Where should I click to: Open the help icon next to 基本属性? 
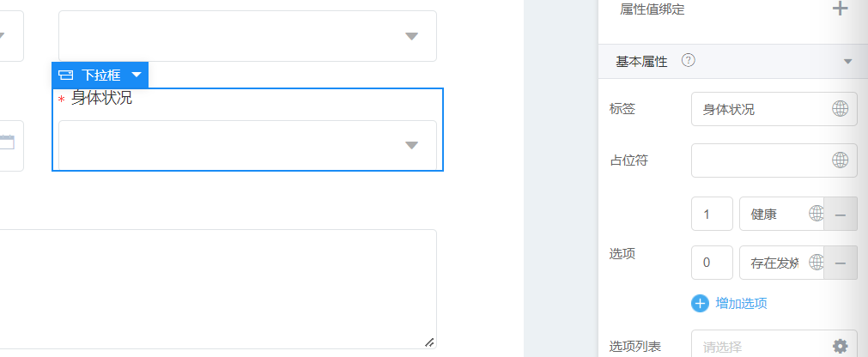click(x=688, y=61)
